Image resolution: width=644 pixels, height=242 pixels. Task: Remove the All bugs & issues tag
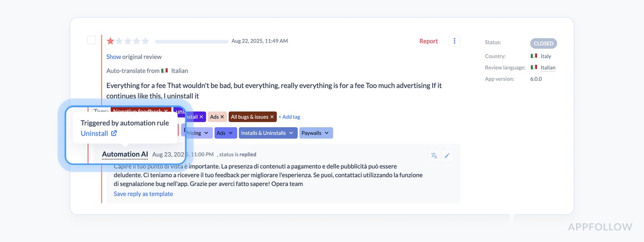pyautogui.click(x=272, y=117)
